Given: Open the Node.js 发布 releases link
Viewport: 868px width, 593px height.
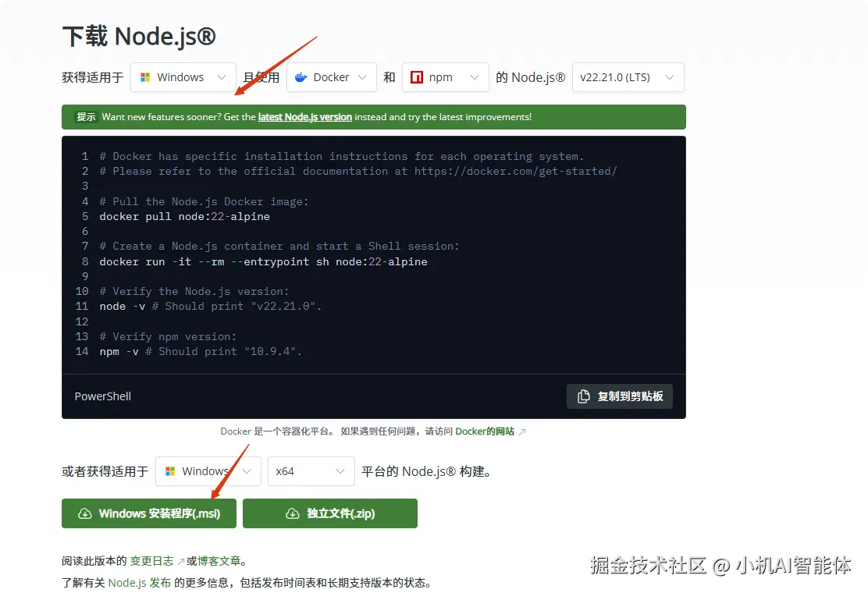Looking at the screenshot, I should (x=140, y=583).
